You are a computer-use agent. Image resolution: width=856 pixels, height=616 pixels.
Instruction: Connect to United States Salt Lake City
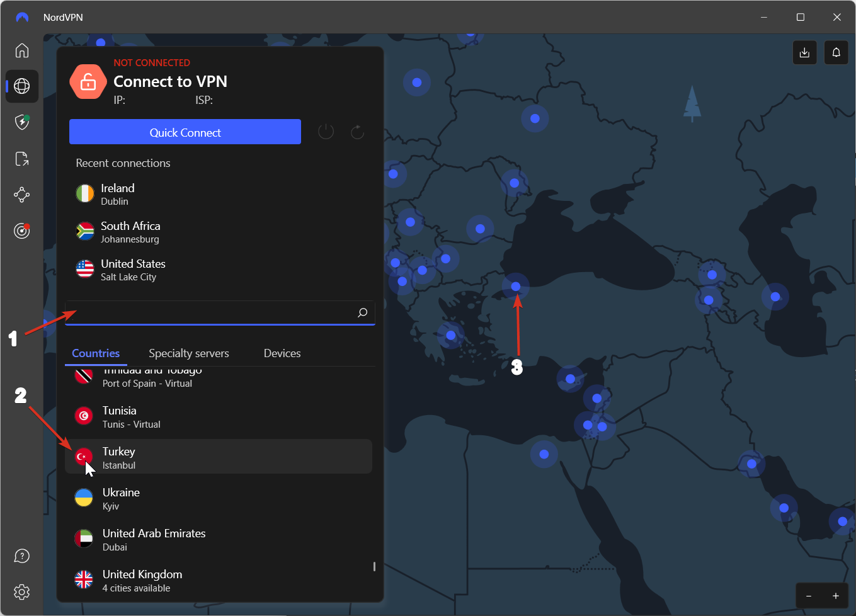click(219, 270)
